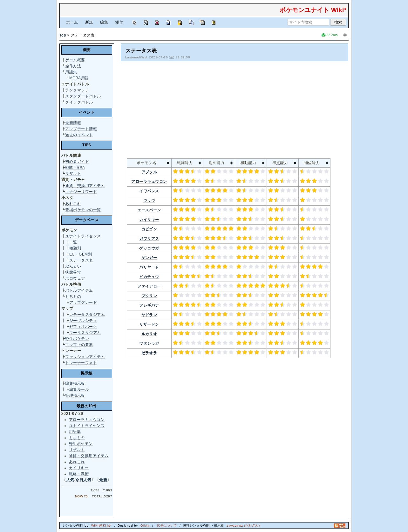
Task: Sort table by 戦闘能力 column
Action: point(187,163)
